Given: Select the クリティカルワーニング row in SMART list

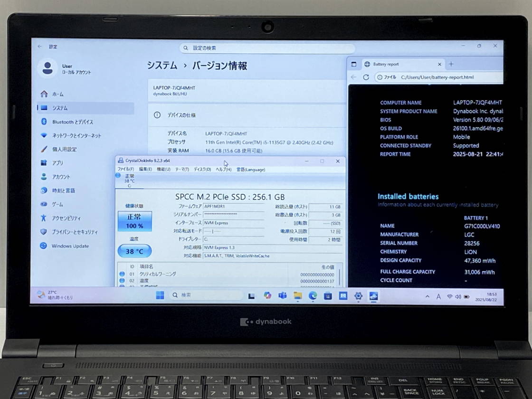Looking at the screenshot, I should (227, 274).
